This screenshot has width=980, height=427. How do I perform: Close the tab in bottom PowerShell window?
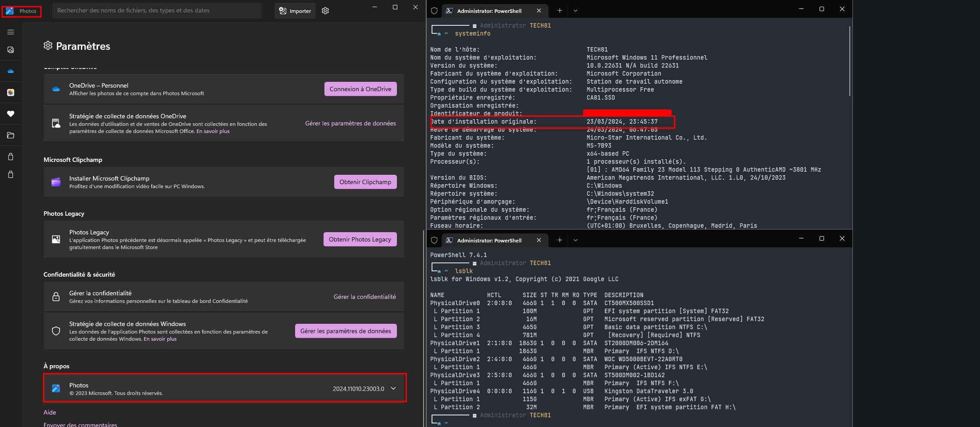pos(539,240)
